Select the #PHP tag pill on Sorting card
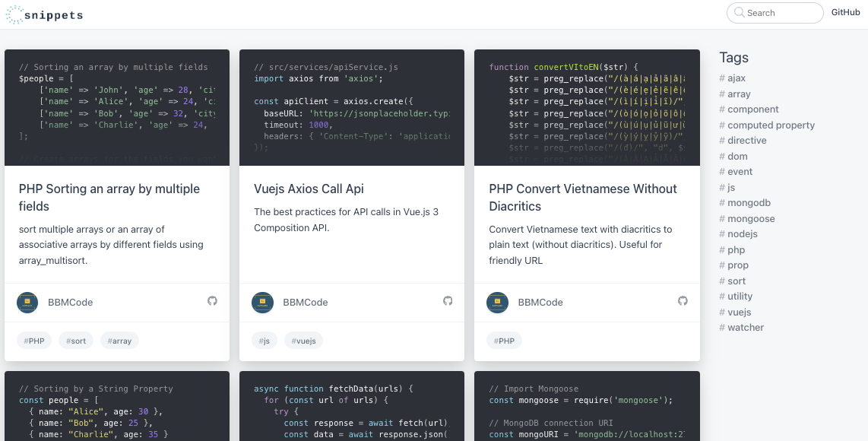 (x=34, y=340)
